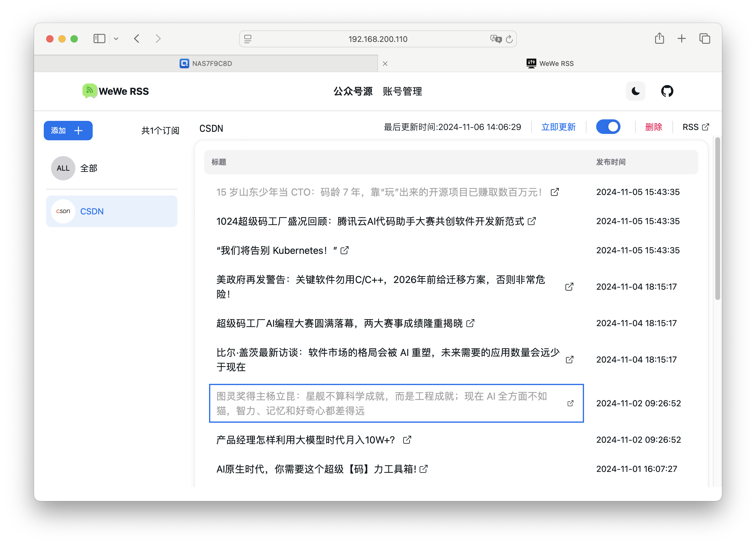Click article title 图灵奖得主杨立昆
Image resolution: width=756 pixels, height=546 pixels.
pos(382,403)
